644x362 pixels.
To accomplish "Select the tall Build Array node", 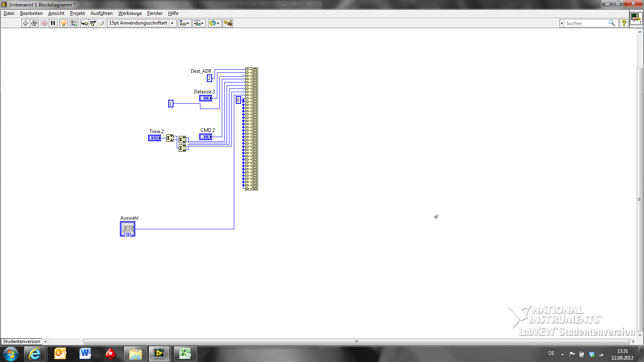I will click(252, 129).
